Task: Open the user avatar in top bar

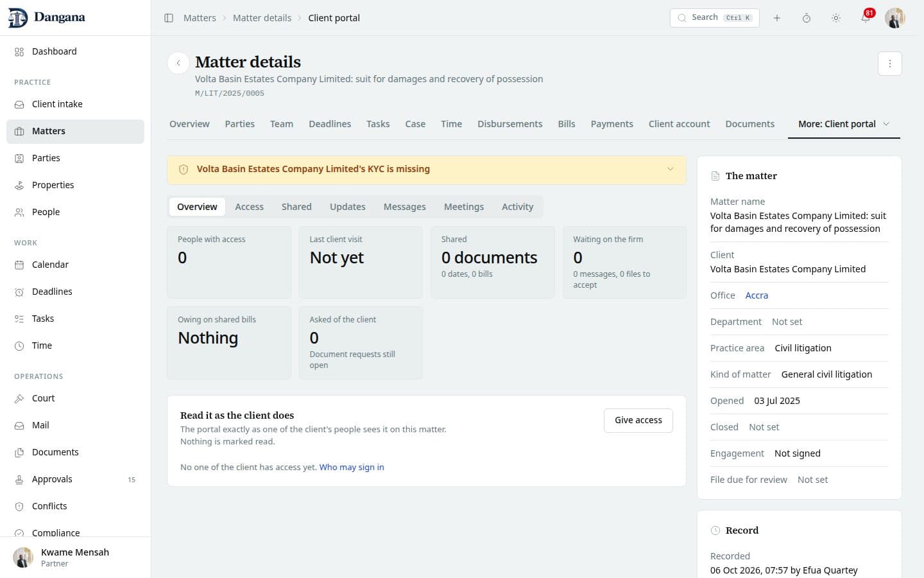Action: (894, 18)
